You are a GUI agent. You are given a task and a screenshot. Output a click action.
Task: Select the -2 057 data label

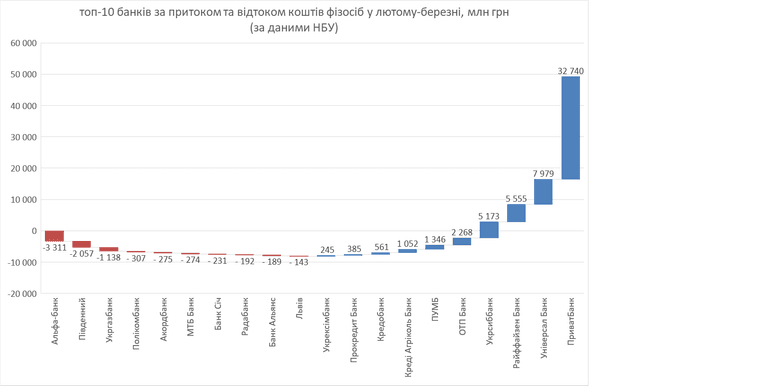click(x=82, y=253)
